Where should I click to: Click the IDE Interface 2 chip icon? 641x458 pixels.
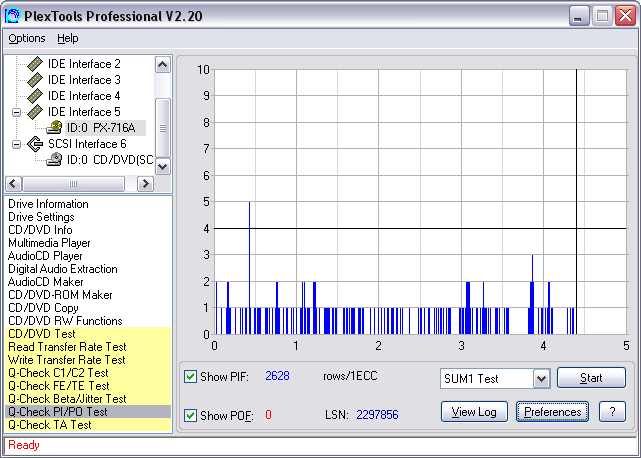(35, 64)
